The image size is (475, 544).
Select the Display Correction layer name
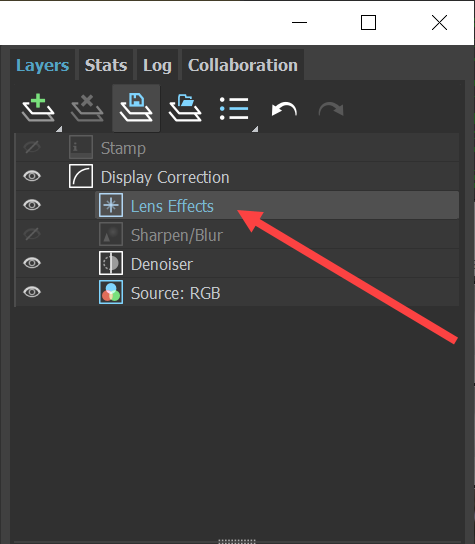point(165,177)
